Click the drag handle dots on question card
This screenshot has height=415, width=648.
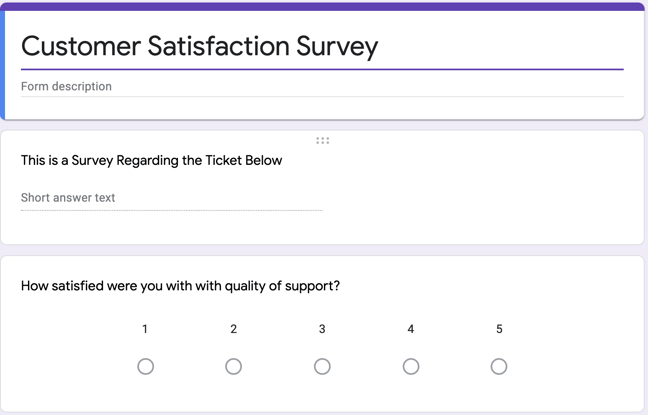click(x=322, y=141)
